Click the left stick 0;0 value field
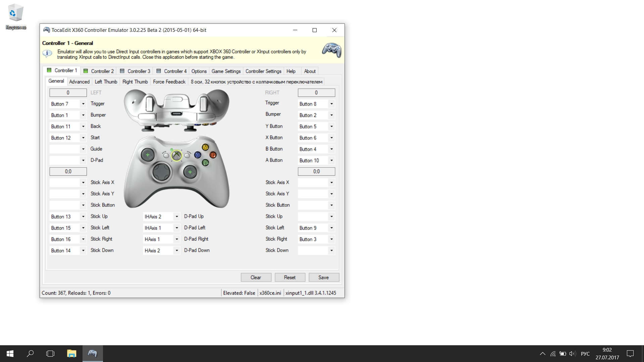Image resolution: width=644 pixels, height=362 pixels. (x=68, y=171)
